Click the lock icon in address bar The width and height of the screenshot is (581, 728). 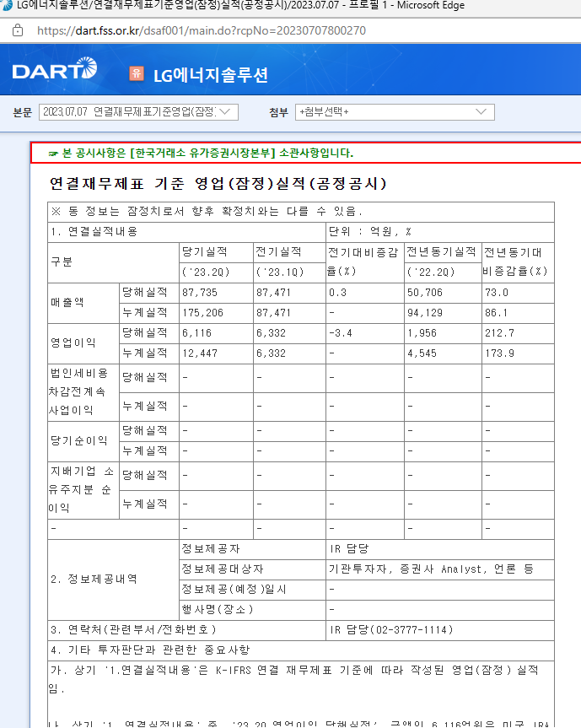pos(18,30)
